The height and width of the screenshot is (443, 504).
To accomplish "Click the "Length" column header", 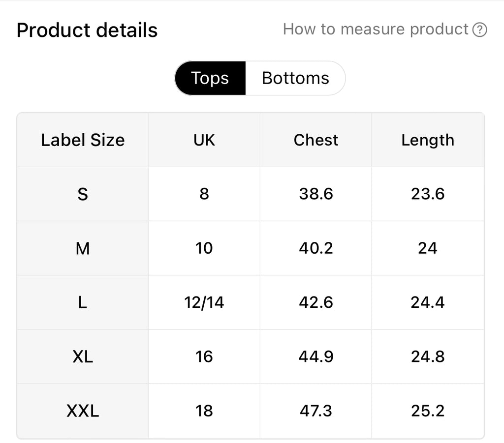I will [x=428, y=140].
